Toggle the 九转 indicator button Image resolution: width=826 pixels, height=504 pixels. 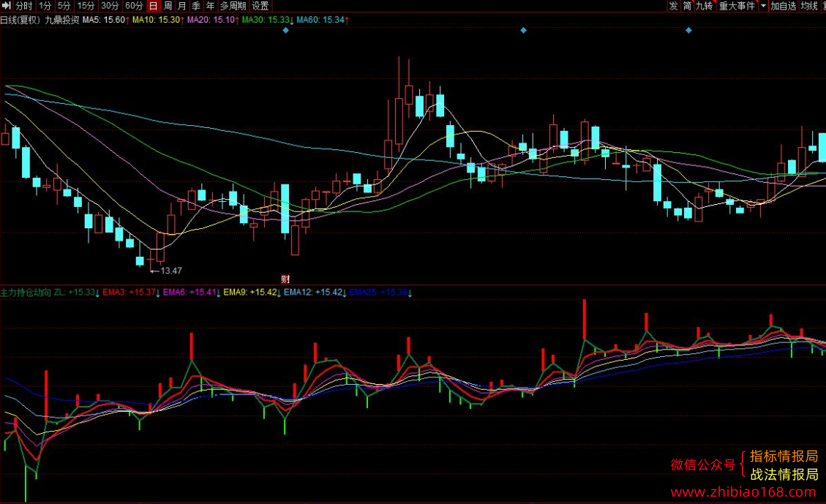705,6
